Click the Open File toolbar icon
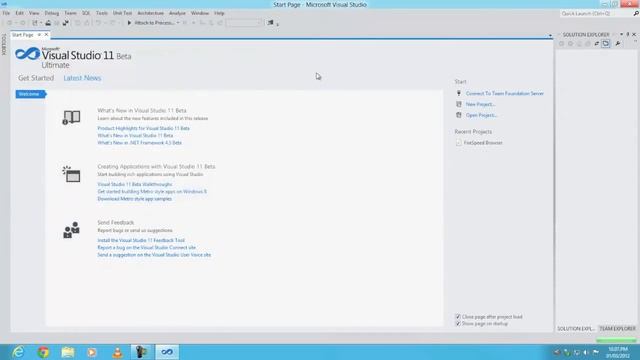640x360 pixels. tap(48, 23)
